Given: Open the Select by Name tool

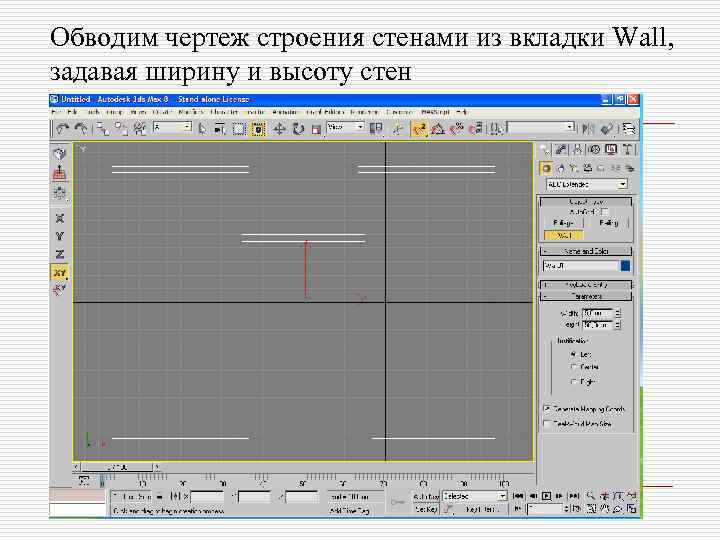Looking at the screenshot, I should pos(219,129).
